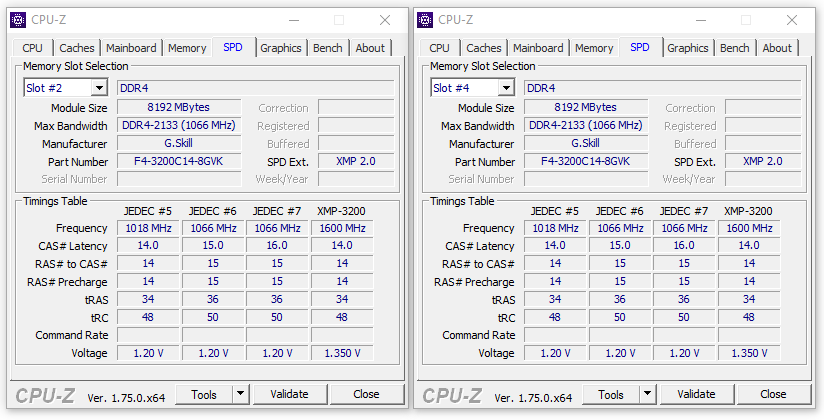Open the Caches tab in the Slot #2 window
This screenshot has width=824, height=420.
pos(77,48)
